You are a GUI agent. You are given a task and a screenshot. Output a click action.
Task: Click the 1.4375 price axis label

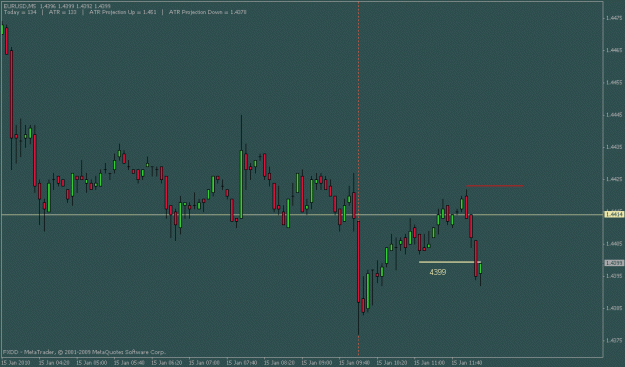[614, 340]
